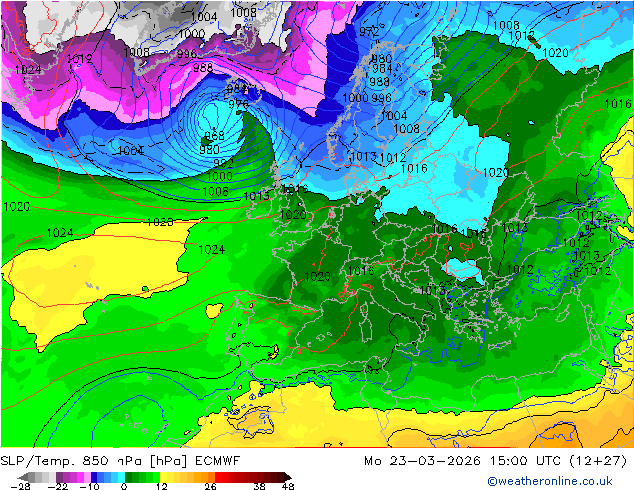Screen dimensions: 634x490
Task: Click the yellow segment of the color scale
Action: 164,477
